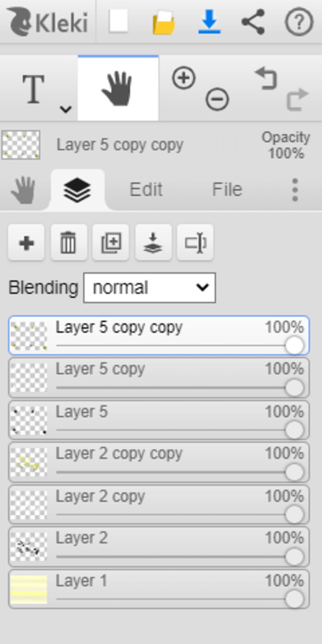This screenshot has height=644, width=322.
Task: Open an image file via folder icon
Action: [164, 22]
